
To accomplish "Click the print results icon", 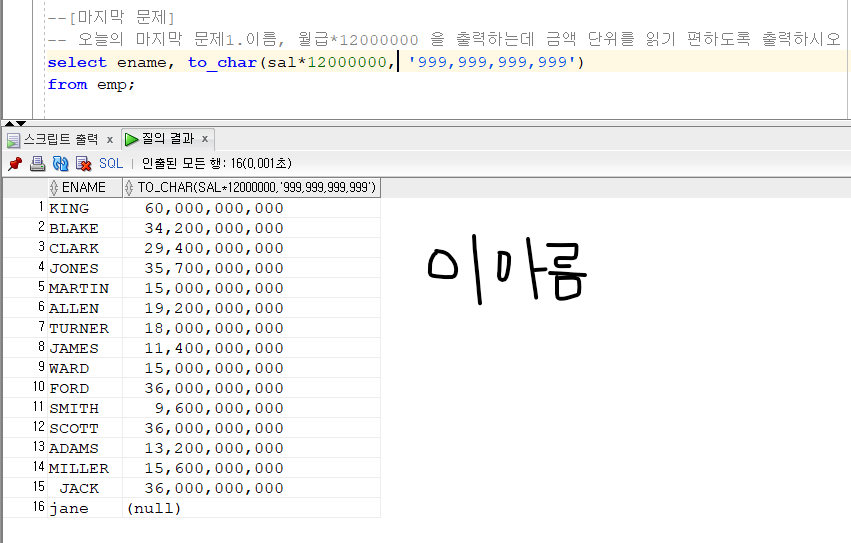I will [x=37, y=163].
